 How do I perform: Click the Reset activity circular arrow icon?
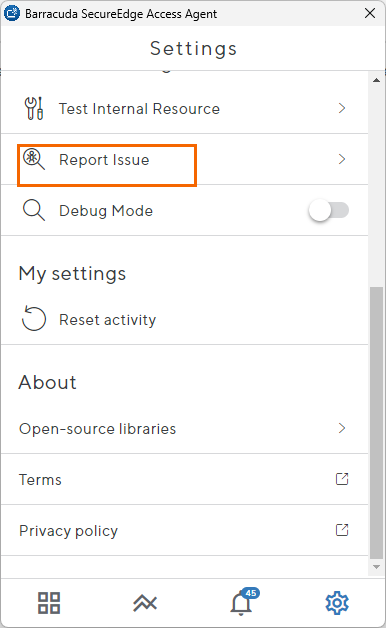click(x=34, y=319)
